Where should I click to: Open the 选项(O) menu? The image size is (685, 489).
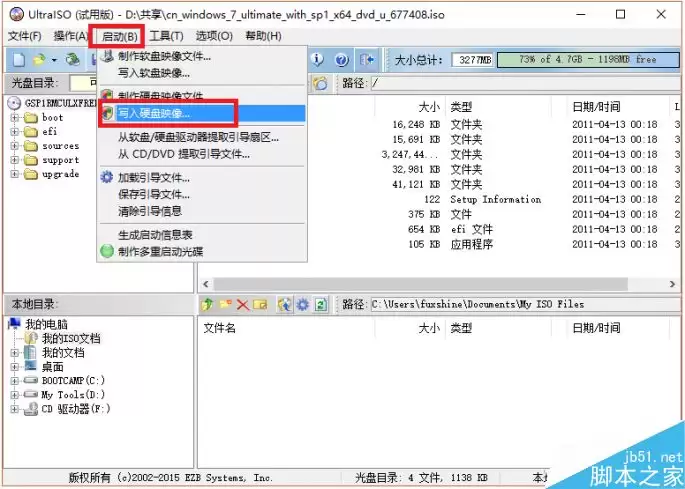(214, 36)
